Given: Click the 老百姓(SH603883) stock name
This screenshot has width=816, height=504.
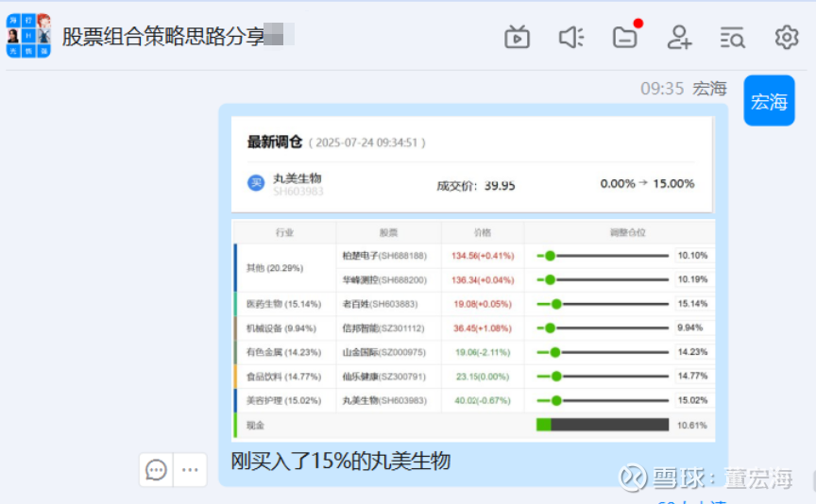Looking at the screenshot, I should [380, 304].
